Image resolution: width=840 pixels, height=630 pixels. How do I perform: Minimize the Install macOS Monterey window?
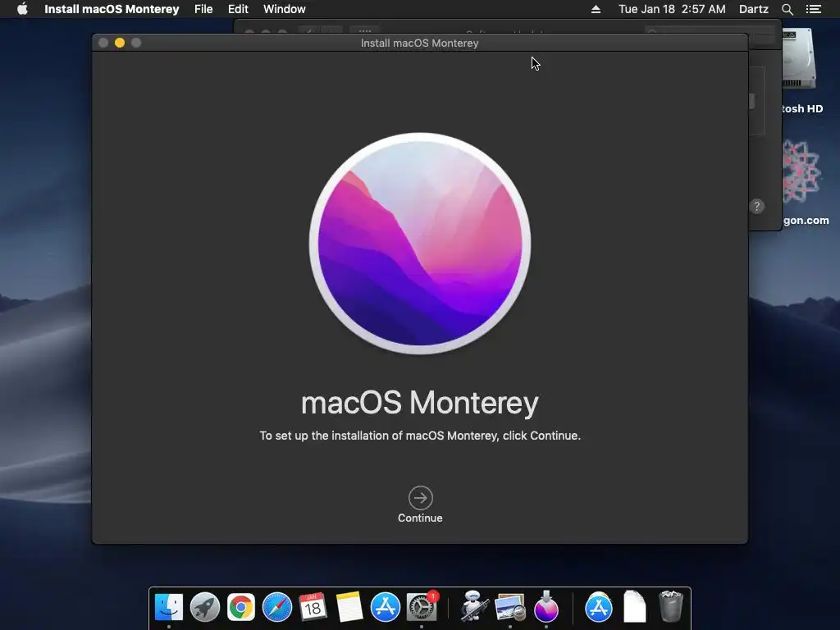120,43
